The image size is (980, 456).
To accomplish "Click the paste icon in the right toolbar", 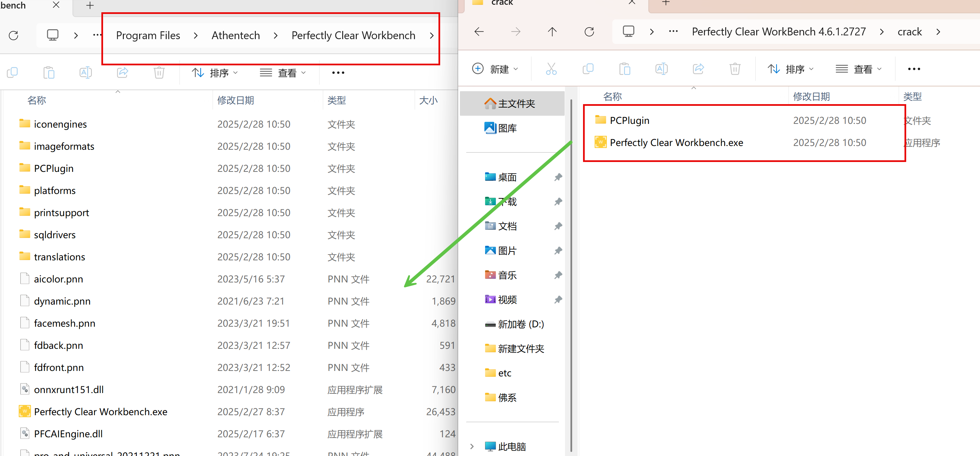I will (x=624, y=69).
